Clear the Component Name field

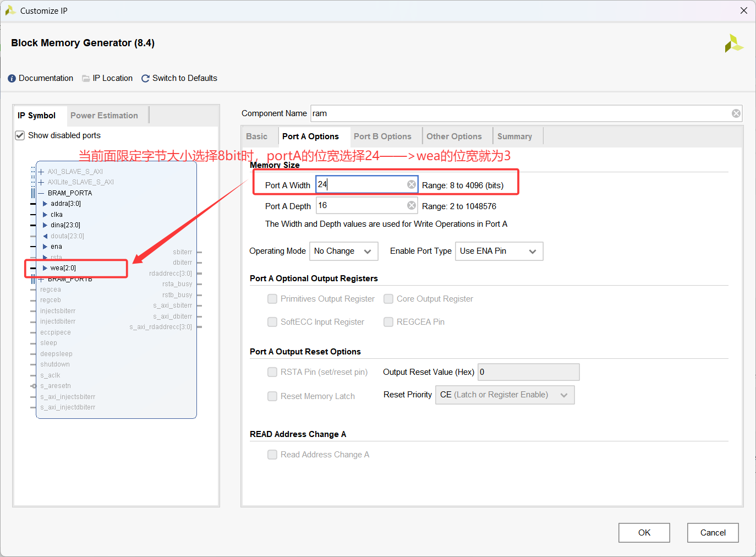tap(736, 113)
